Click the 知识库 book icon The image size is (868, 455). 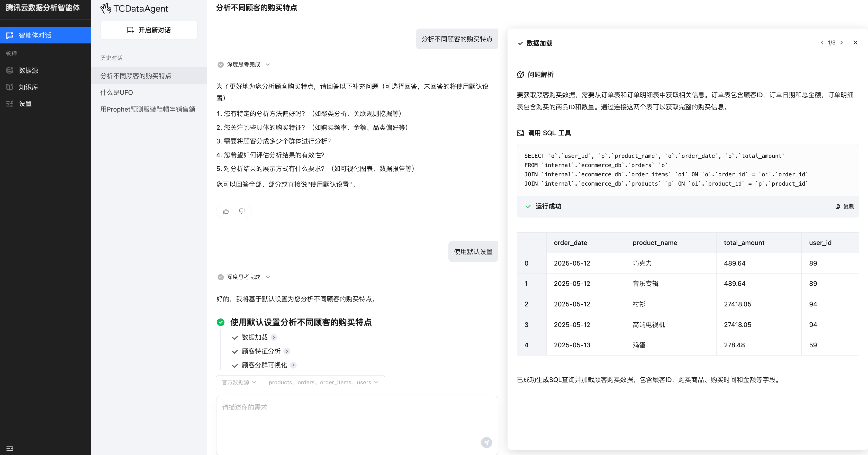10,87
